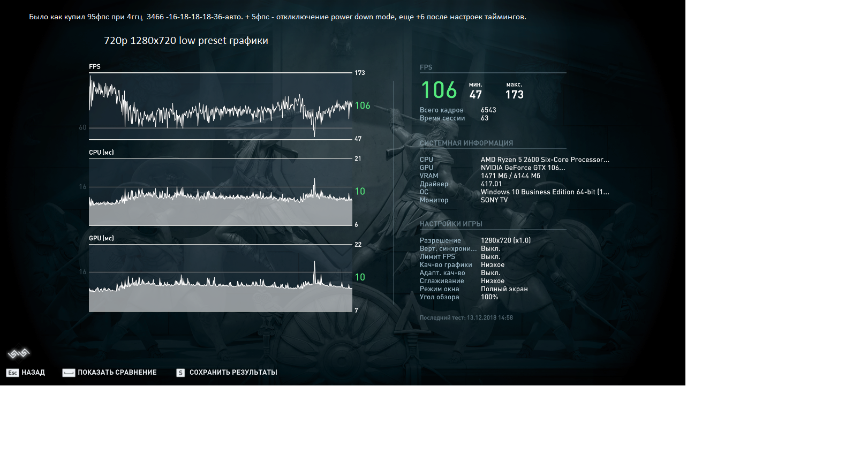Open ПОКАЗАТЬ СРАВНЕНИЕ comparison view
Screen dimensions: 868x462
(117, 373)
